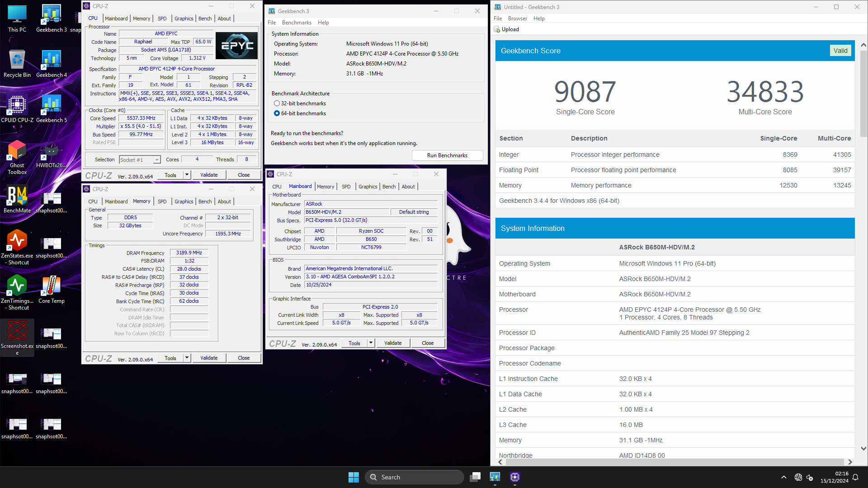
Task: Click Close button in Memory CPU-Z window
Action: [x=244, y=358]
